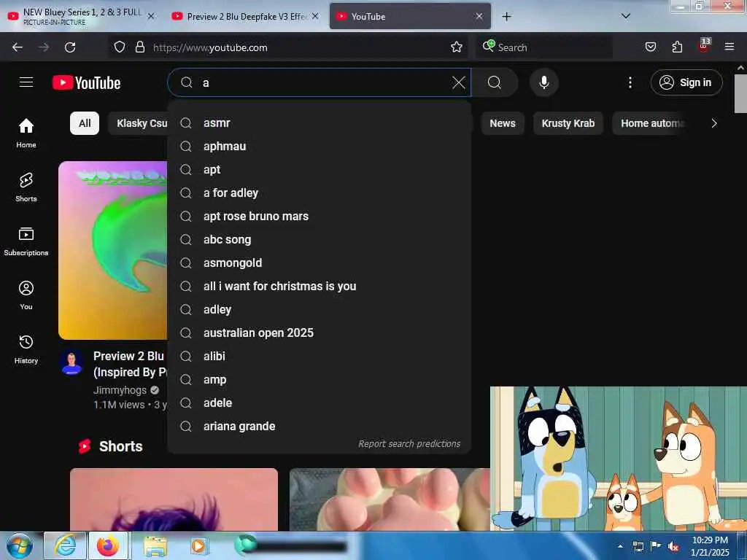
Task: Show more filter chips with right chevron
Action: coord(713,123)
